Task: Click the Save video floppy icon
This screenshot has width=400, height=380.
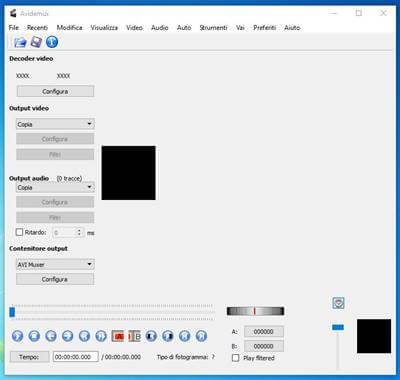Action: [36, 42]
